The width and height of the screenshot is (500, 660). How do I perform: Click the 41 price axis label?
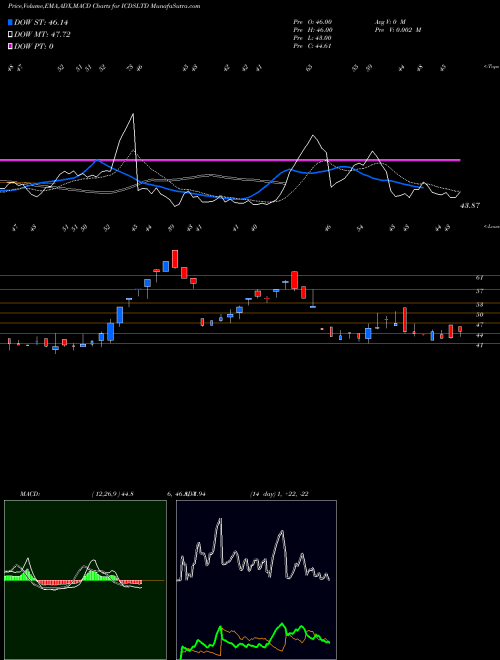[479, 345]
